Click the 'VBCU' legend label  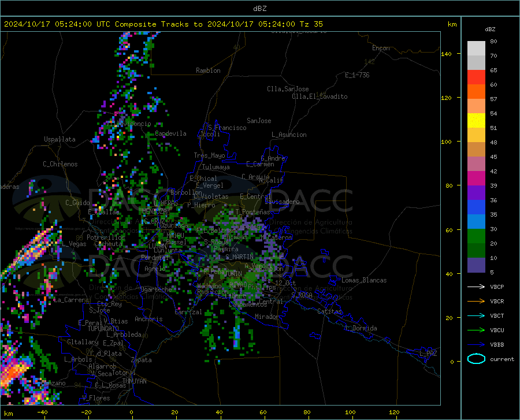point(497,330)
